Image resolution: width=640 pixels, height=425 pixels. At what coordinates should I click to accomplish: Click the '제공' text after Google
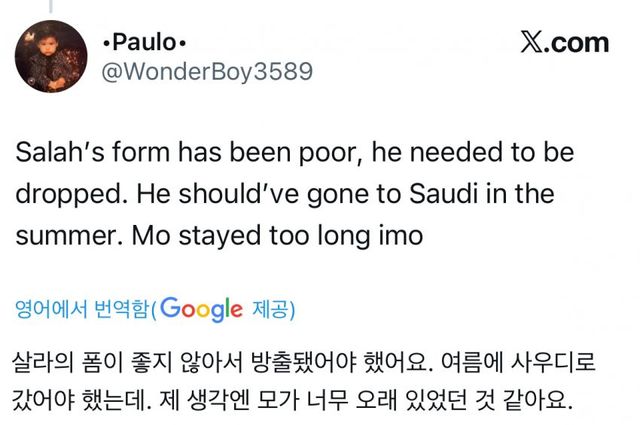[271, 309]
